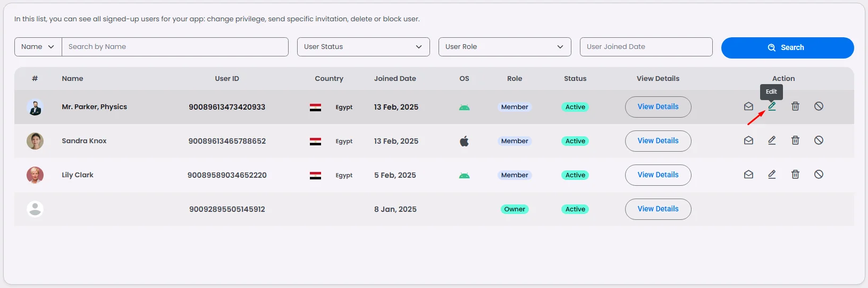The image size is (868, 288).
Task: Click edit pencil icon for Mr. Parker, Physics
Action: pos(772,106)
